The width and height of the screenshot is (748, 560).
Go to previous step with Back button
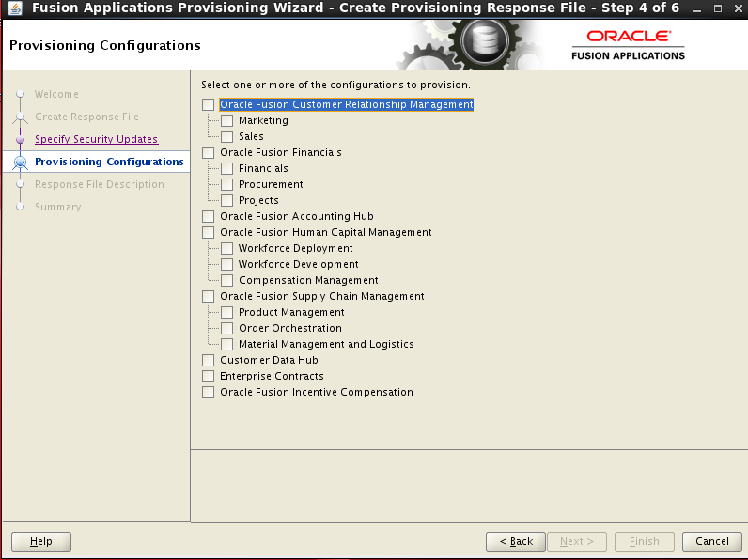coord(516,541)
